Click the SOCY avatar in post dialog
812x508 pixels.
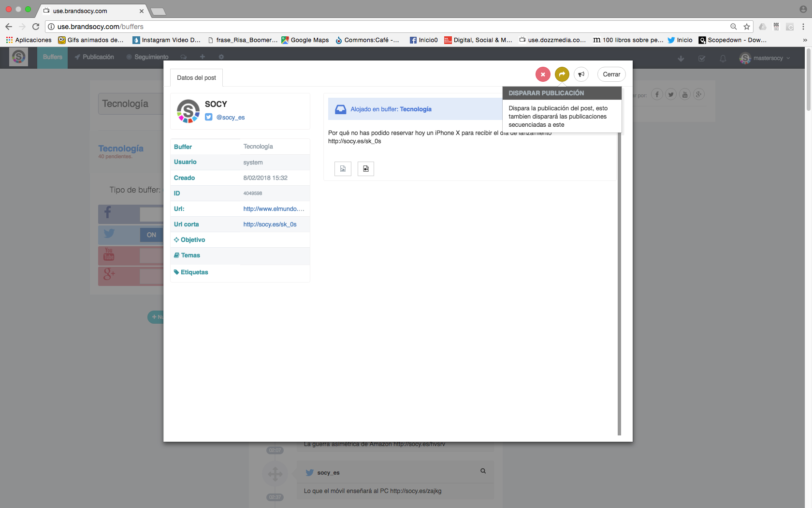pos(188,111)
